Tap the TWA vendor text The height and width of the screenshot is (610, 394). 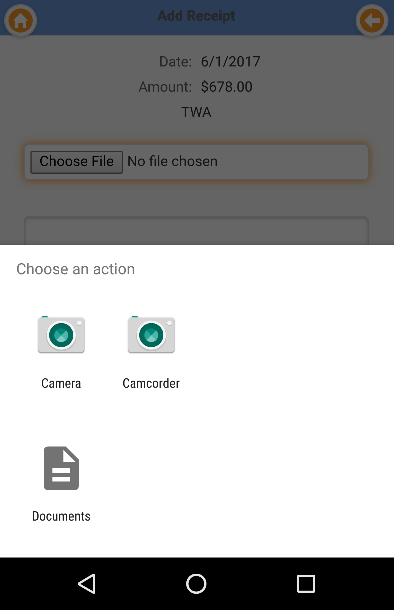(196, 112)
